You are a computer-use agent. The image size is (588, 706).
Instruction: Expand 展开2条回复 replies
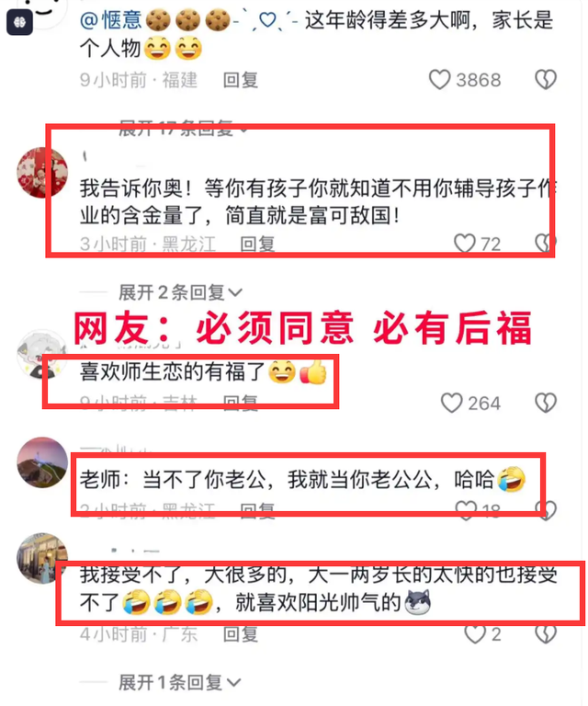point(180,292)
